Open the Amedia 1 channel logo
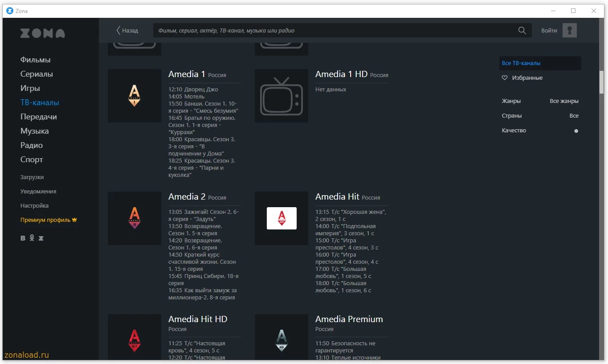 (x=135, y=96)
